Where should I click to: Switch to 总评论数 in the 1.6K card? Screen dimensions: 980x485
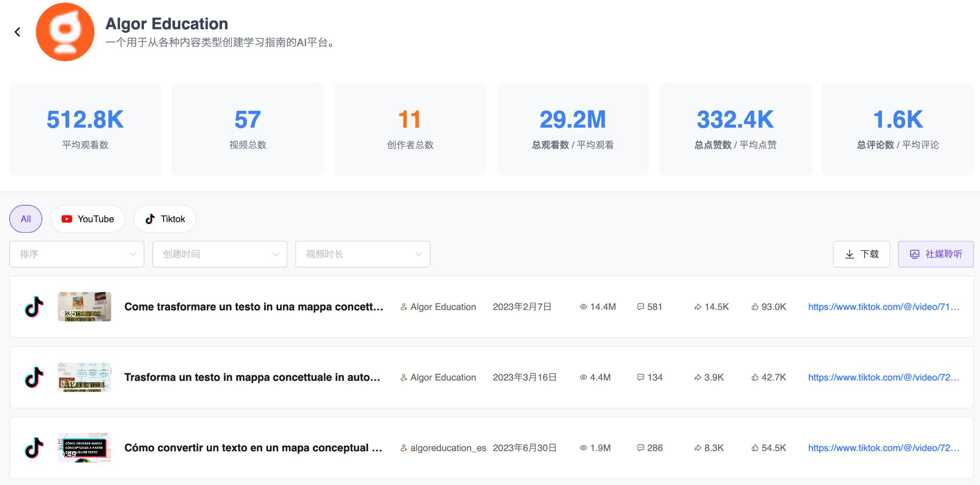coord(875,145)
